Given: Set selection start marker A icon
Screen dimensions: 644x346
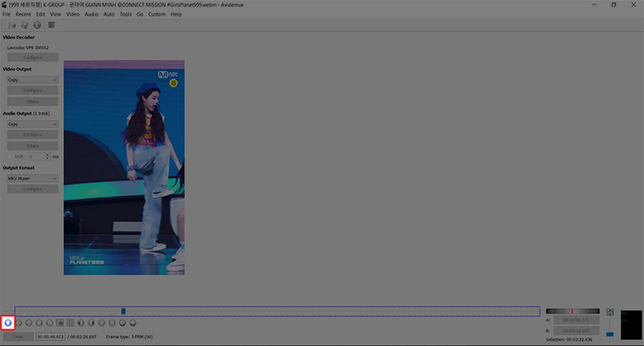Looking at the screenshot, I should pos(60,323).
